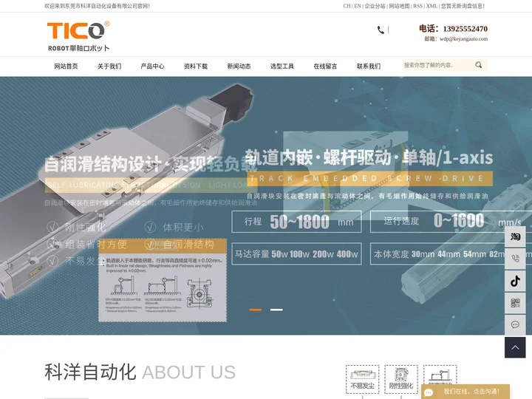
Task: Click the 行程 50~1800 mm banner box
Action: pyautogui.click(x=296, y=222)
